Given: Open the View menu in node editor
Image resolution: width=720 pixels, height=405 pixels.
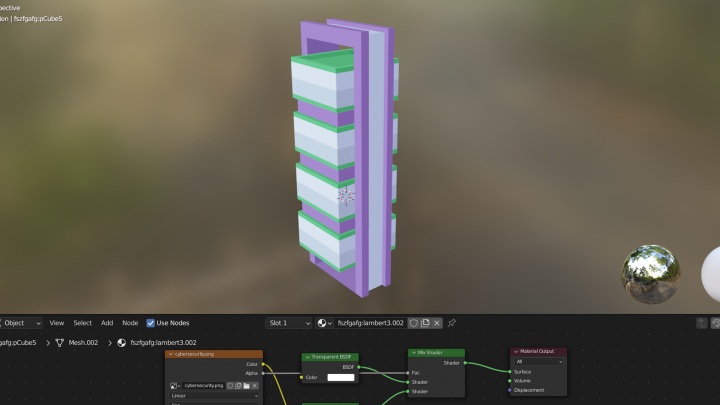Looking at the screenshot, I should click(x=56, y=323).
